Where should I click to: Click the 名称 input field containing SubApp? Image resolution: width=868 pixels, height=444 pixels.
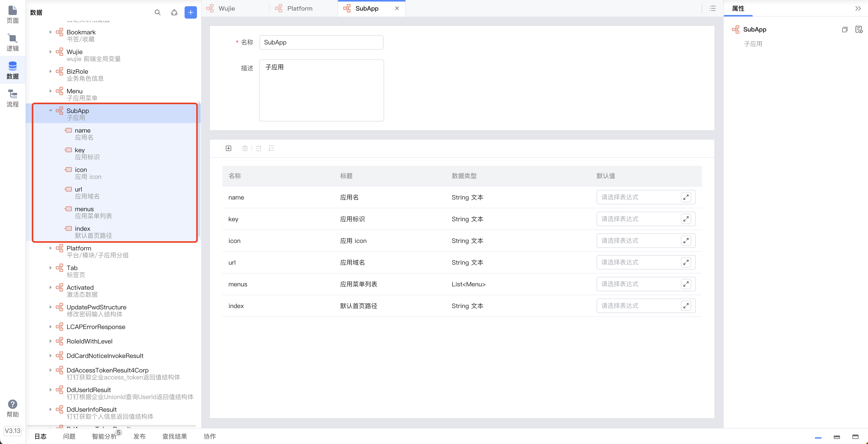tap(321, 42)
